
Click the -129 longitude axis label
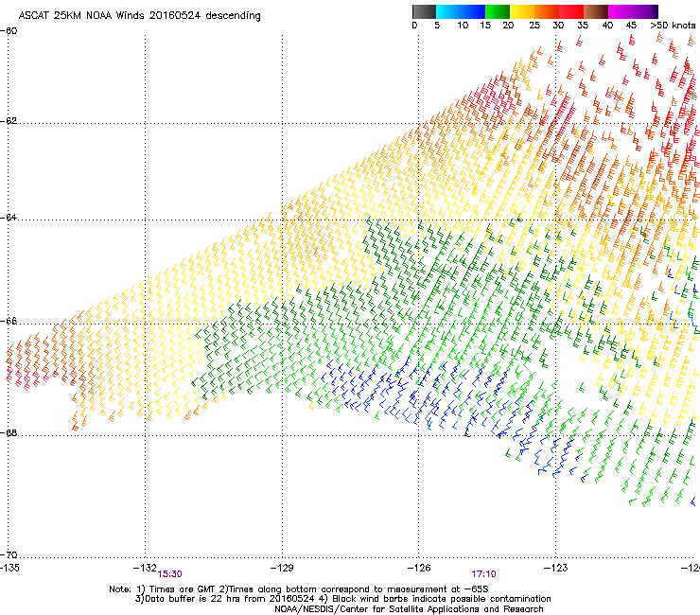(x=282, y=568)
